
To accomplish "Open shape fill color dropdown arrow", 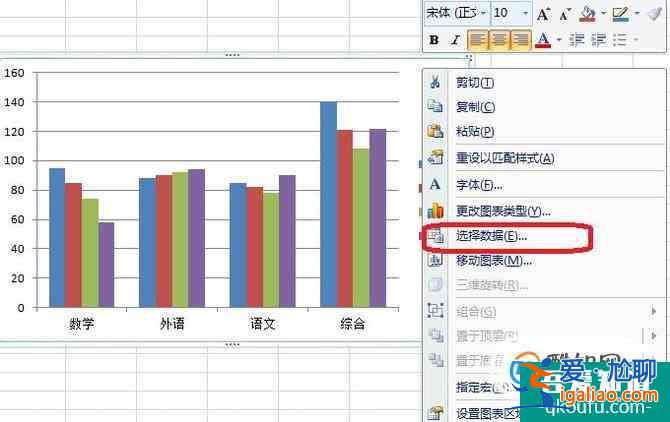I will pyautogui.click(x=603, y=13).
